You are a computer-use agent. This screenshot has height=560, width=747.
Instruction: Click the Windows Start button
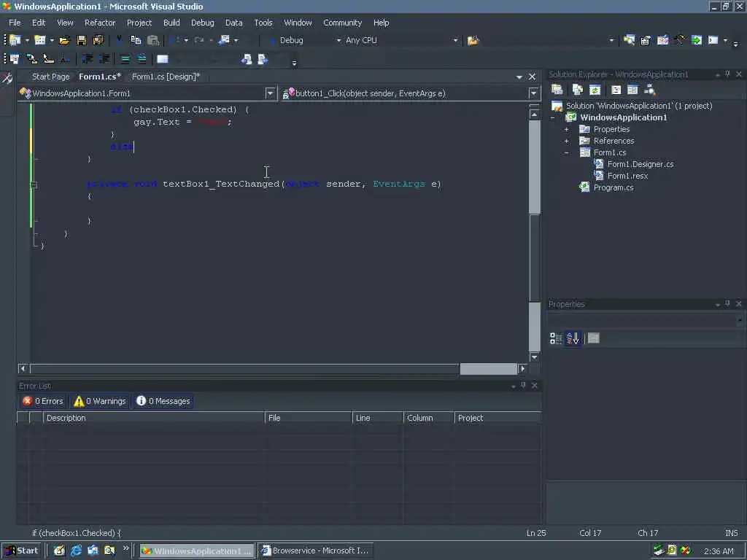coord(22,551)
